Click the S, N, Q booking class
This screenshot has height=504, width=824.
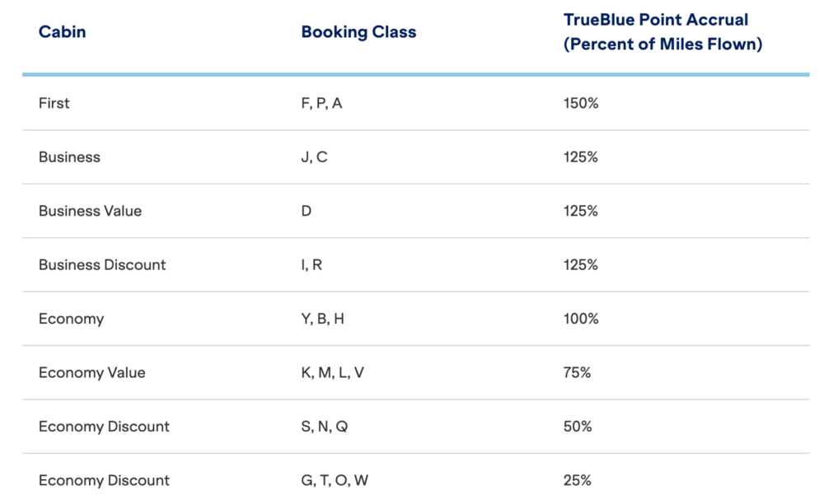click(x=325, y=427)
